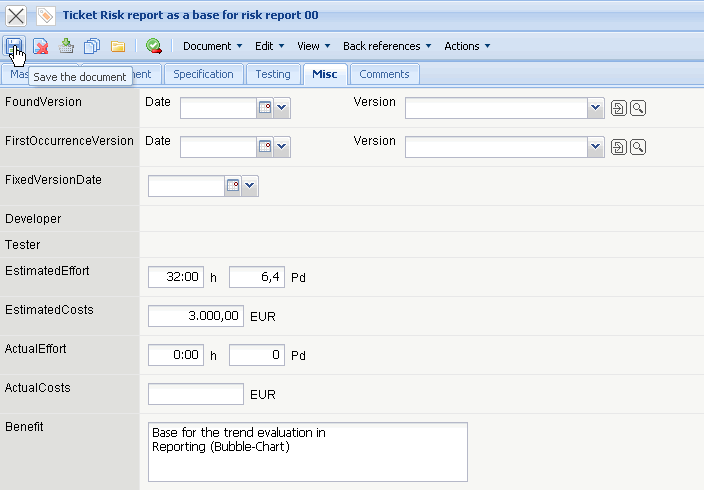This screenshot has width=704, height=490.
Task: Switch to the Testing tab
Action: pos(273,74)
